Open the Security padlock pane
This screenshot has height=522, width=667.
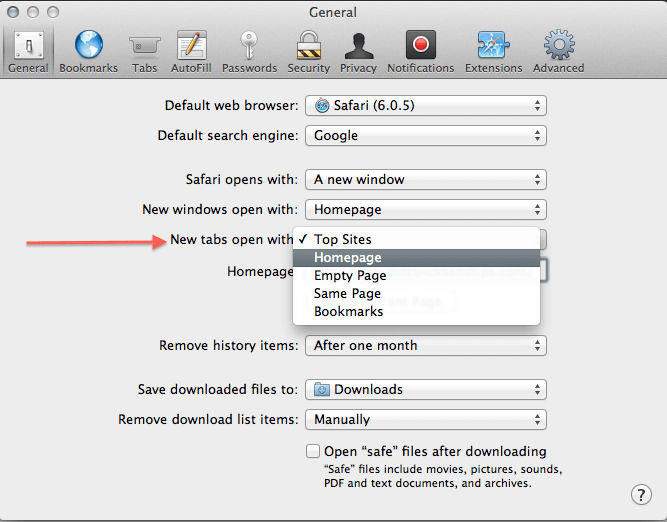[x=308, y=52]
